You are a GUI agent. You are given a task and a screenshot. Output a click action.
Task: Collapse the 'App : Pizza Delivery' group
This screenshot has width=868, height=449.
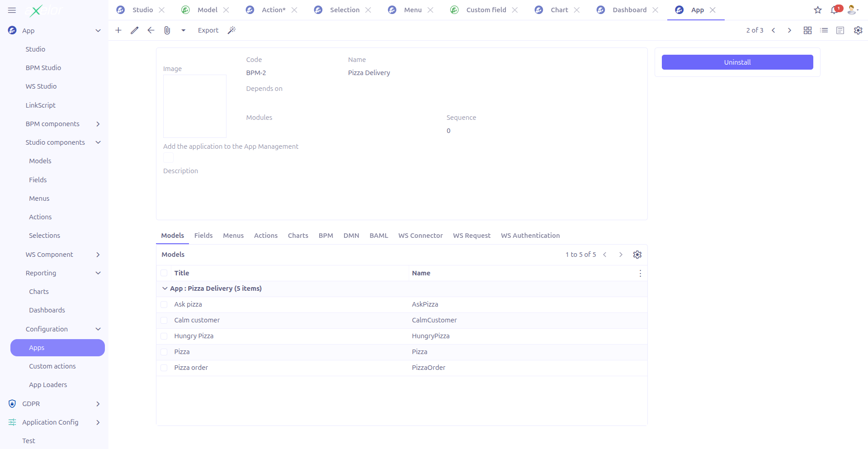[x=165, y=288]
